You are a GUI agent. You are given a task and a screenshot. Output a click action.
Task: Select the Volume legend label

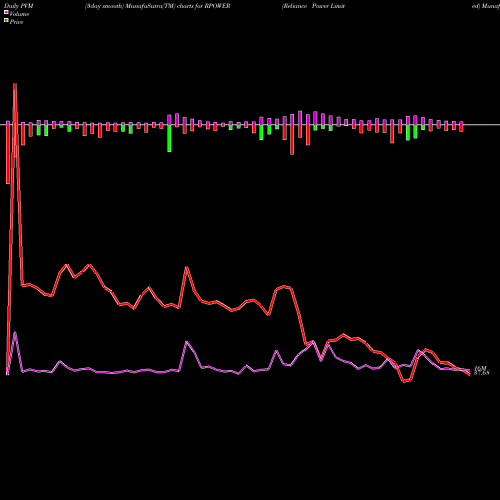[19, 14]
